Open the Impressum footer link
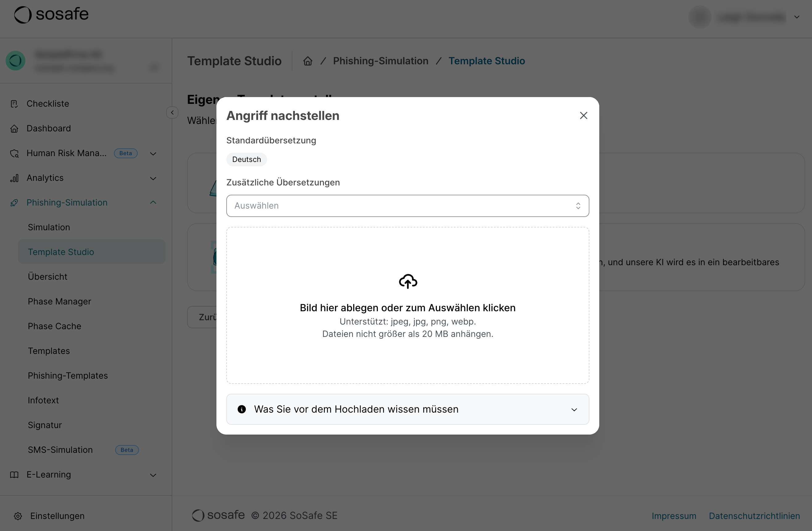The height and width of the screenshot is (531, 812). pos(673,516)
